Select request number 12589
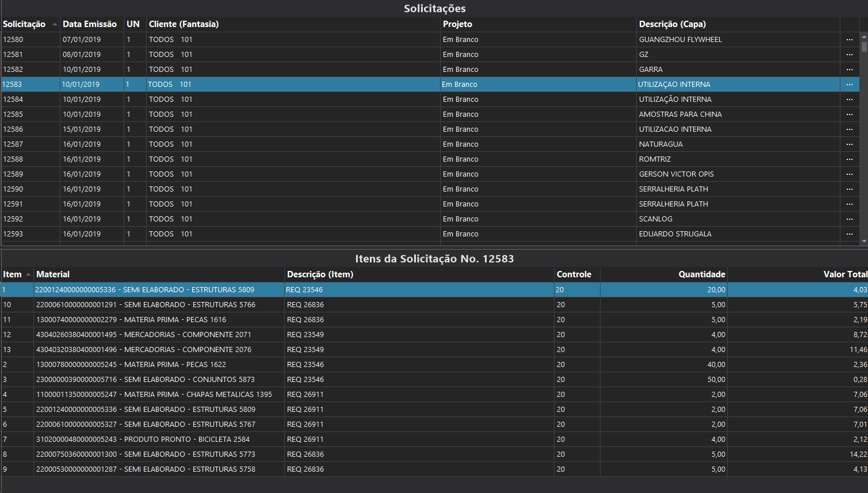 [x=13, y=174]
